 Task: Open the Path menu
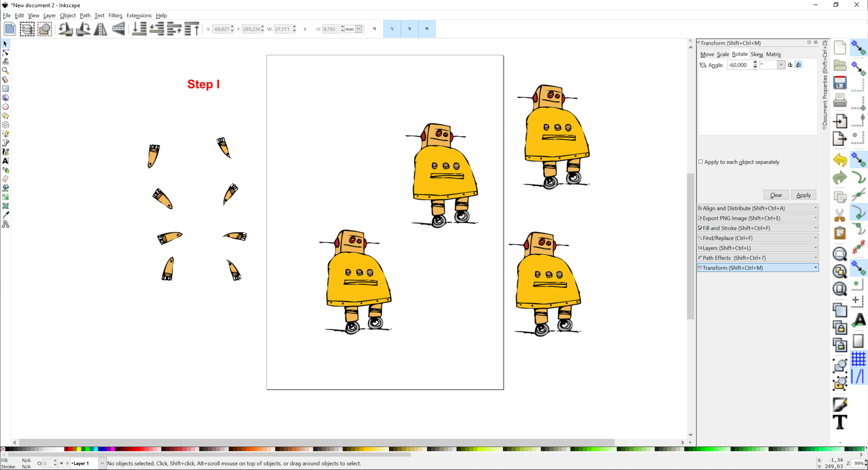[85, 15]
